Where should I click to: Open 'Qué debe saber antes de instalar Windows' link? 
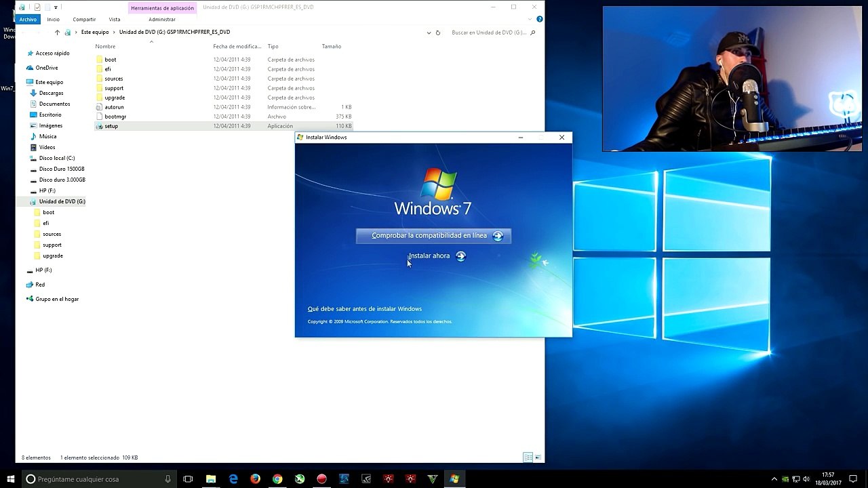click(365, 309)
